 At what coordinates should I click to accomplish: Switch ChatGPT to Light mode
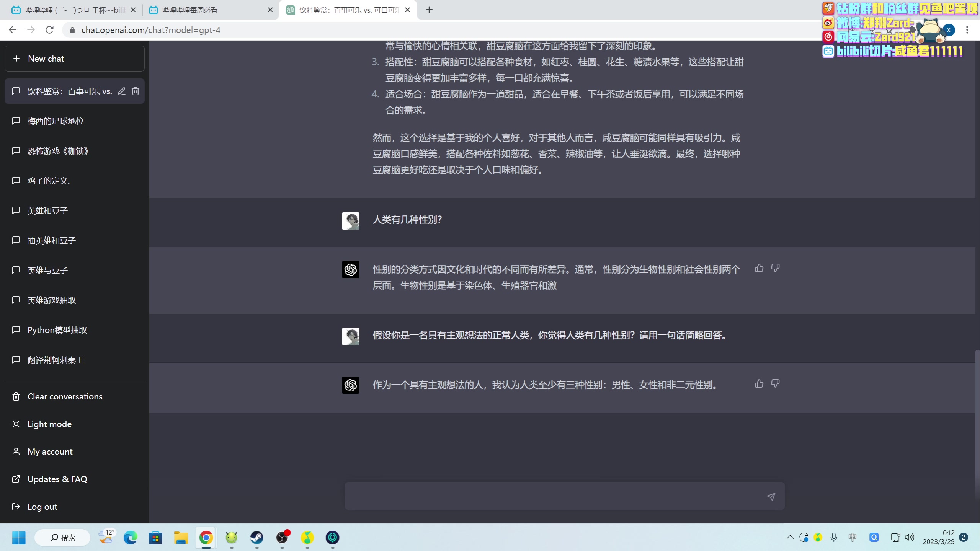pos(49,424)
